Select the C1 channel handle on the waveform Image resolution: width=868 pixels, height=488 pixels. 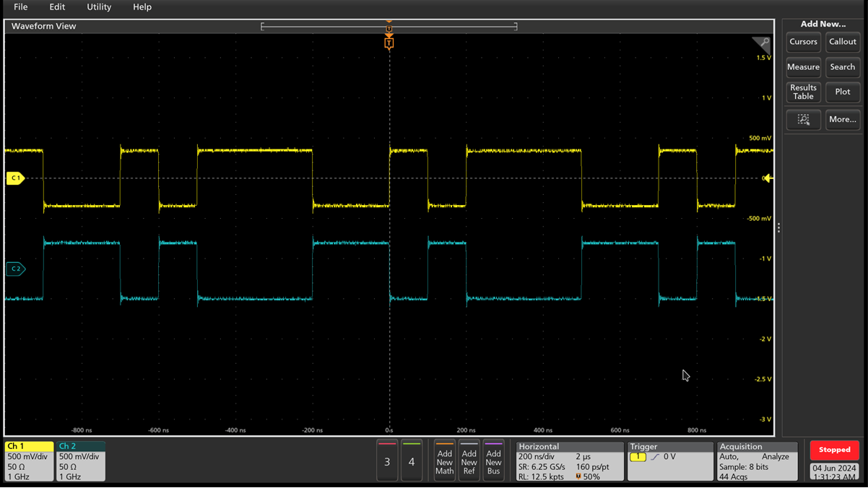(x=15, y=178)
